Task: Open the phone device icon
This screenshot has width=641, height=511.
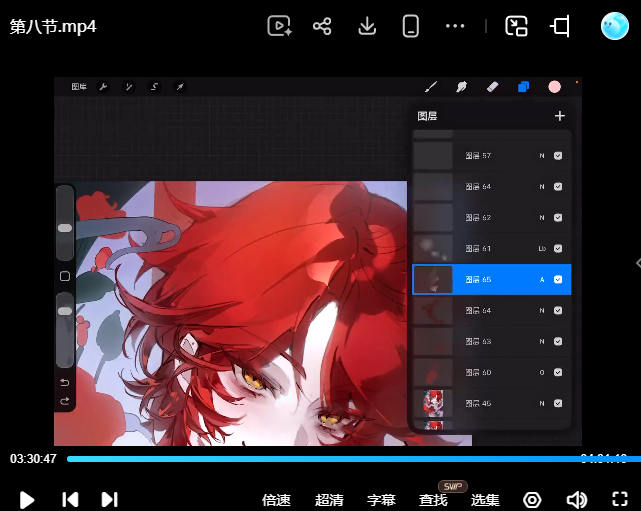Action: 410,26
